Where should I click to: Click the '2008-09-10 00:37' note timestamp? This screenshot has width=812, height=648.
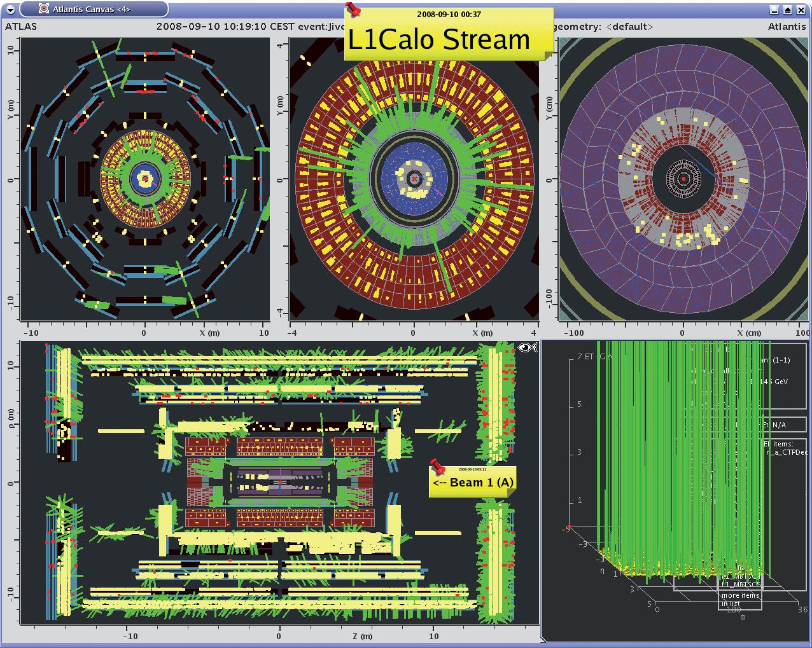click(449, 14)
